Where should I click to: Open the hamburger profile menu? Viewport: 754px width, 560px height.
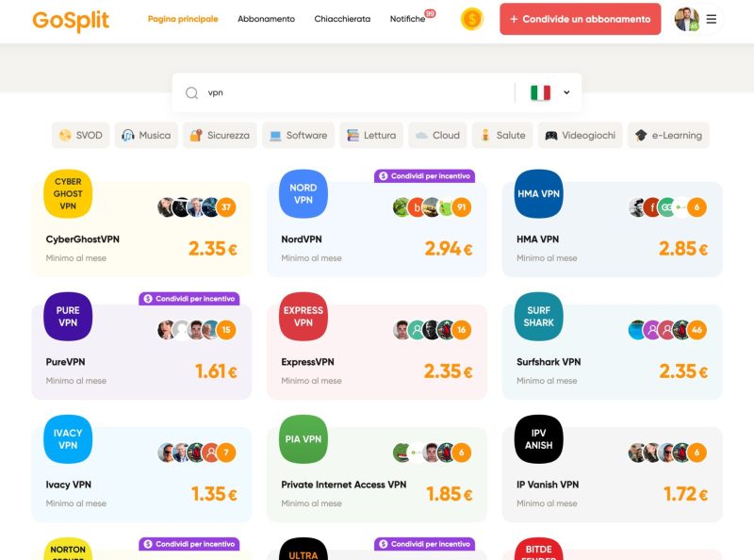click(712, 19)
